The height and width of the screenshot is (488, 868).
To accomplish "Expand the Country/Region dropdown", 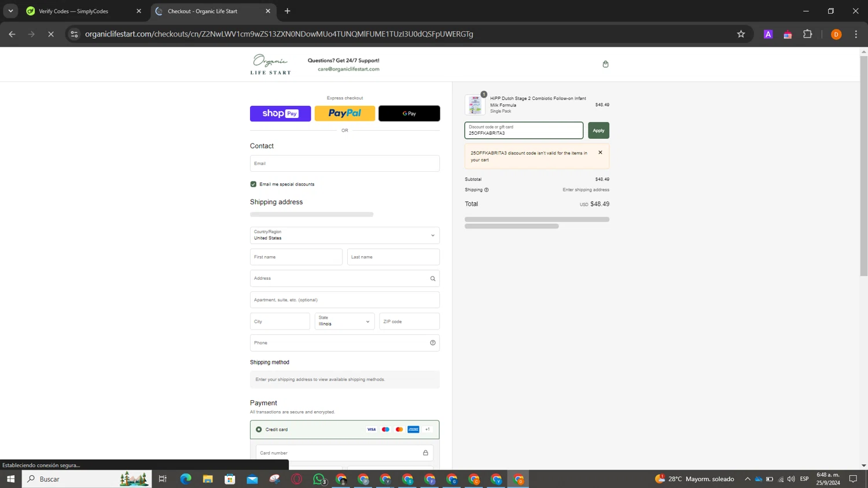I will [x=345, y=235].
